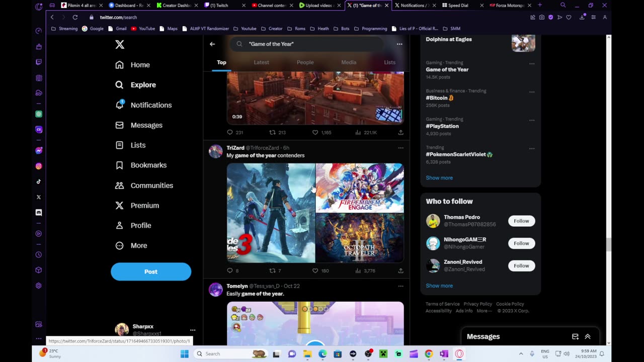
Task: Click the X logo in the sidebar
Action: click(x=120, y=45)
